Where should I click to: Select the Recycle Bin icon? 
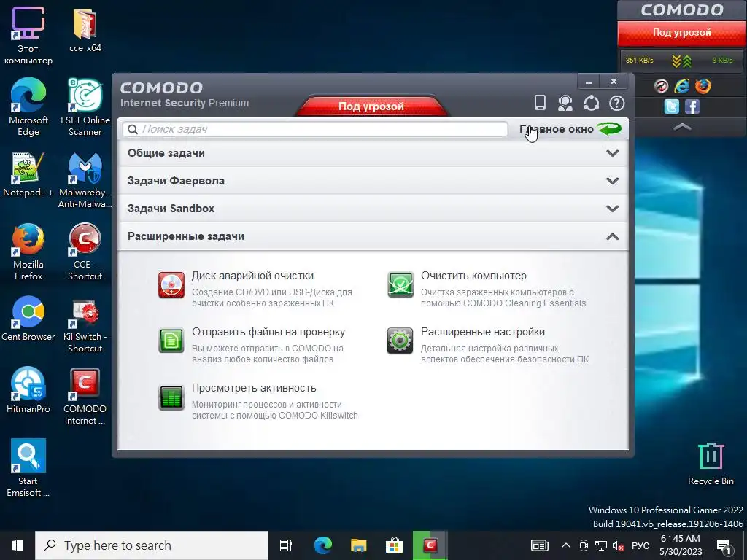(x=711, y=464)
